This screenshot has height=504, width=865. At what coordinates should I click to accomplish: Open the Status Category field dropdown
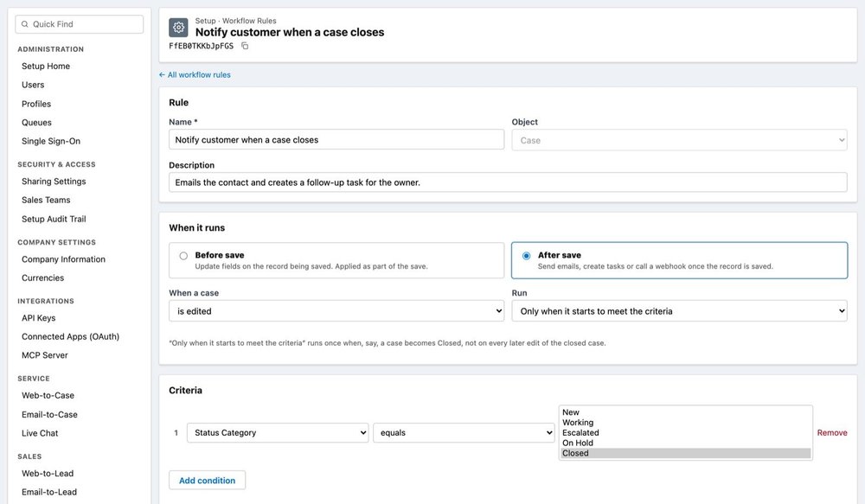coord(278,433)
